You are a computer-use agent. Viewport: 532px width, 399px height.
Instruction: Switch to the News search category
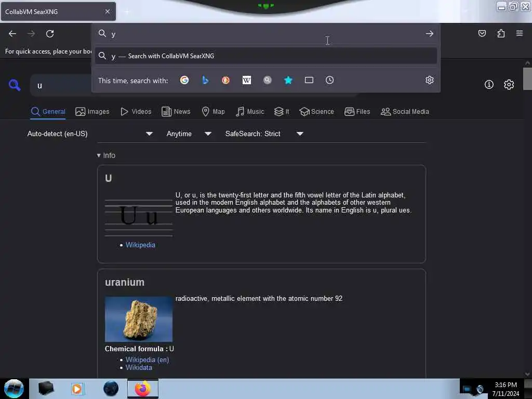[x=176, y=112]
